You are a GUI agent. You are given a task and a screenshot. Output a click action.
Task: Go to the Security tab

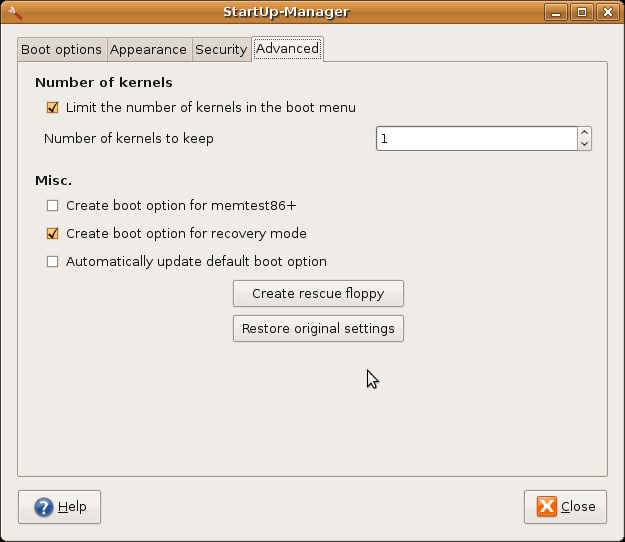[x=221, y=50]
